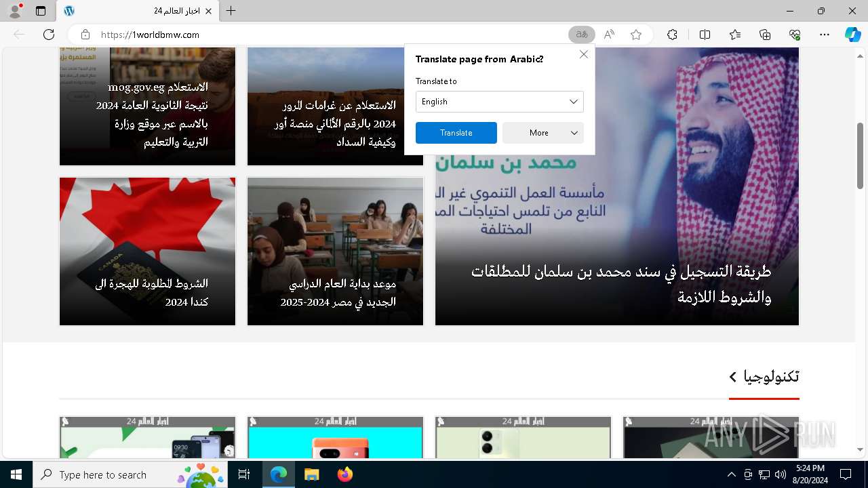Open the tab actions menu icon
Screen dimensions: 868x488
pyautogui.click(x=41, y=11)
